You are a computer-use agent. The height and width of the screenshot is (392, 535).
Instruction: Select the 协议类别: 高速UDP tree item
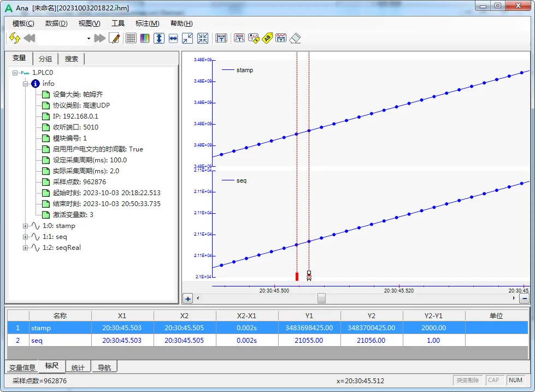(81, 106)
